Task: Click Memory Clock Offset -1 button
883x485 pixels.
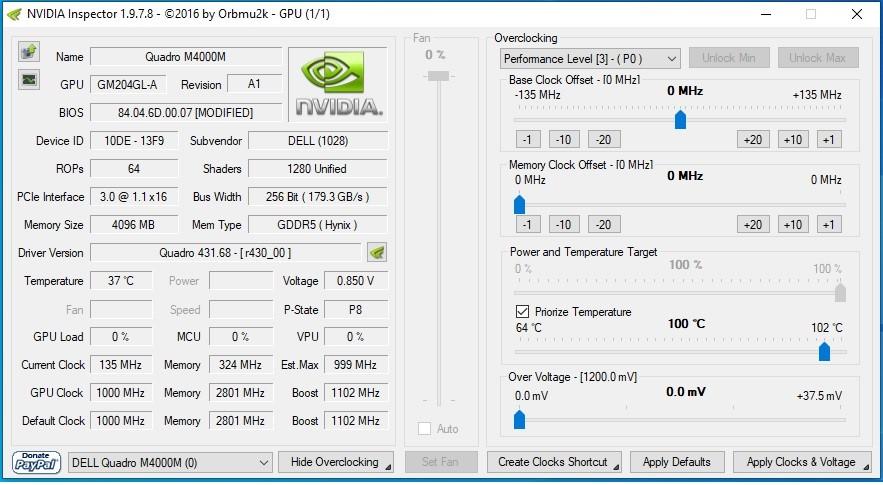Action: [x=528, y=225]
